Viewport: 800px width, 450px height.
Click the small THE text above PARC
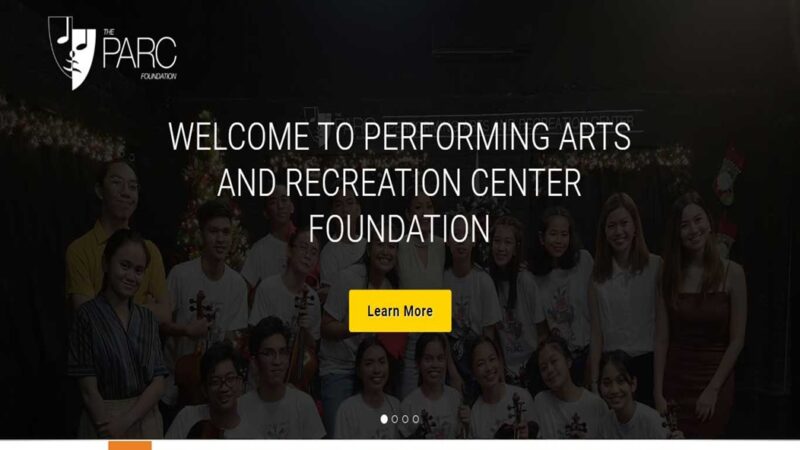(109, 32)
